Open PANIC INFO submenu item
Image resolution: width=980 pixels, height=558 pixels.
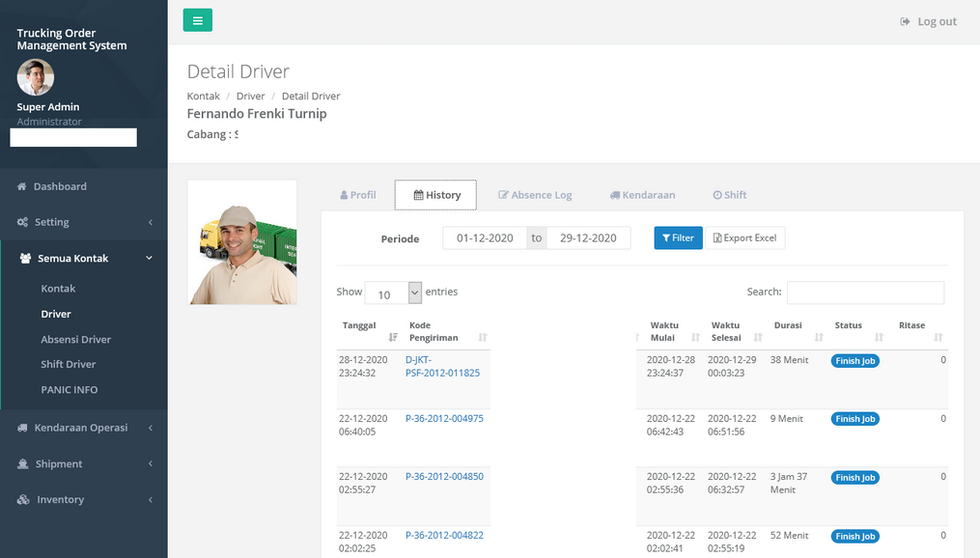(70, 389)
